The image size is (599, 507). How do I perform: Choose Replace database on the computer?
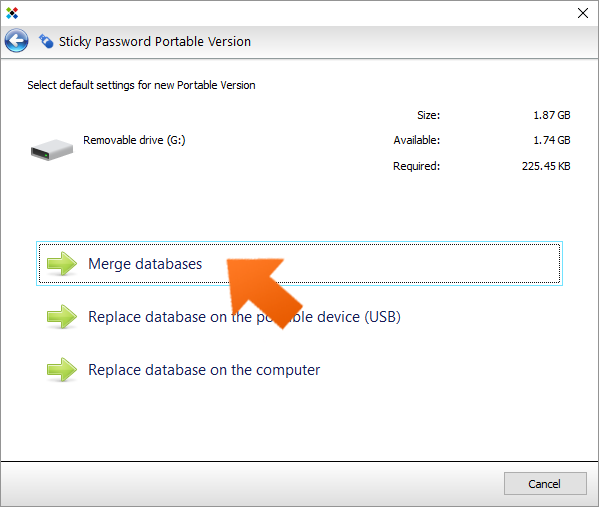pos(204,370)
